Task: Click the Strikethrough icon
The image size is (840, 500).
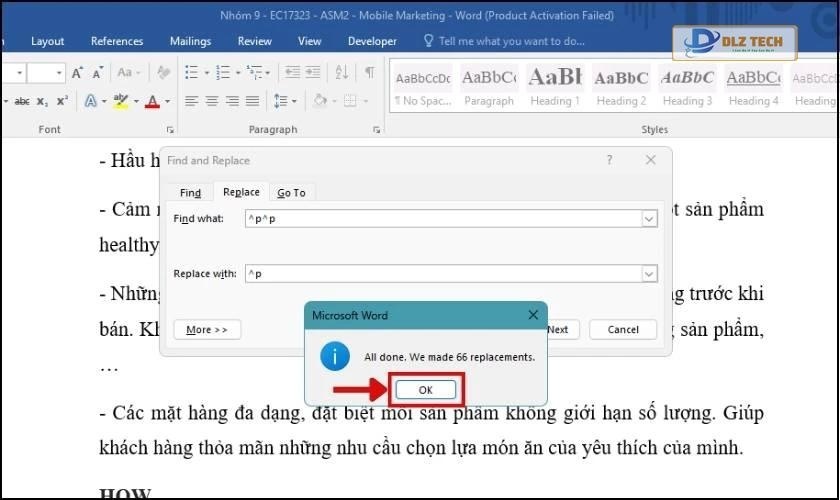Action: 22,101
